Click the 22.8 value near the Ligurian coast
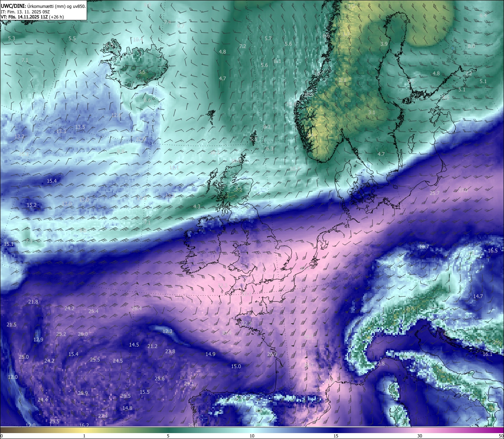 coord(379,363)
